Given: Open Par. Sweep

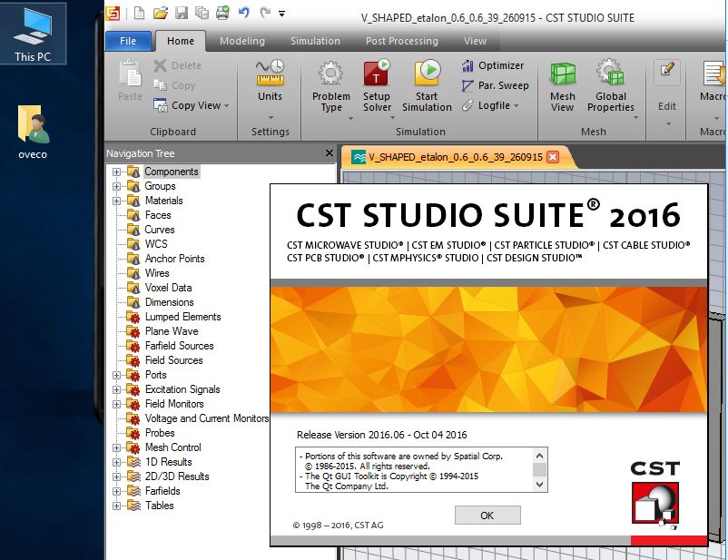Looking at the screenshot, I should (x=495, y=85).
